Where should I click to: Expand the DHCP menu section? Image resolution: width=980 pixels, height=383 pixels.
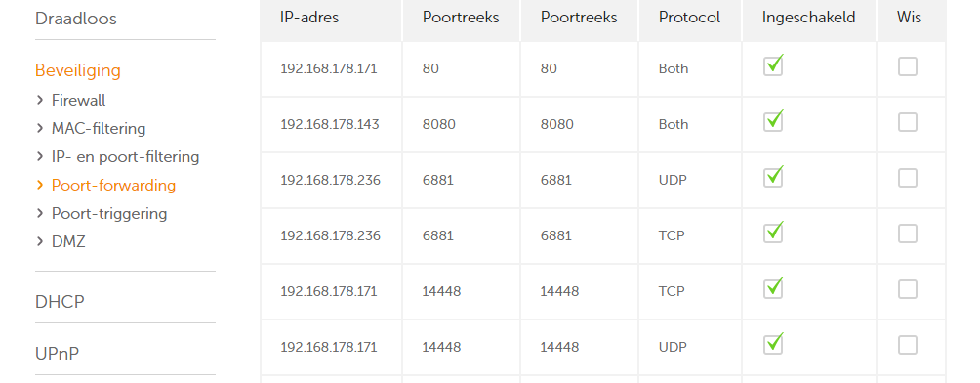[60, 302]
